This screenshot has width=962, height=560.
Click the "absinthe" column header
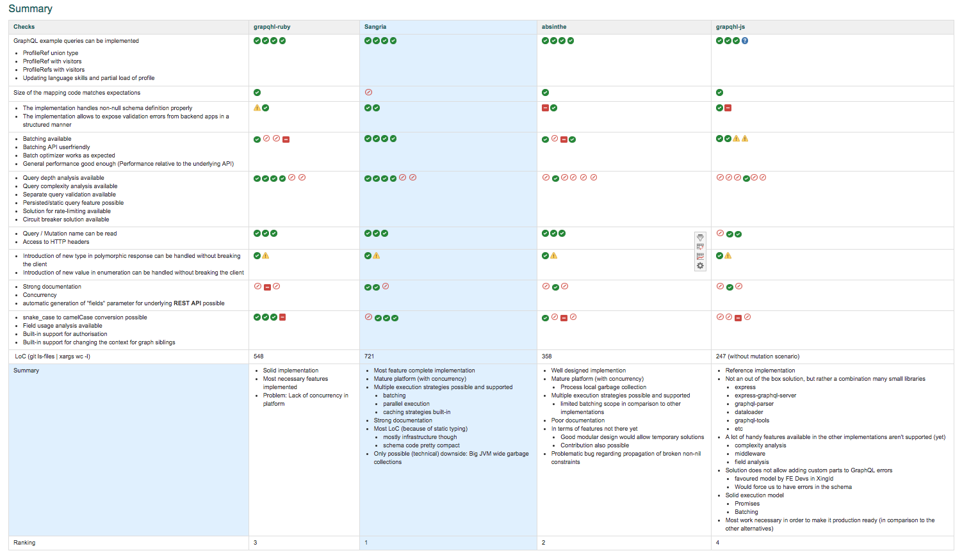click(x=554, y=27)
